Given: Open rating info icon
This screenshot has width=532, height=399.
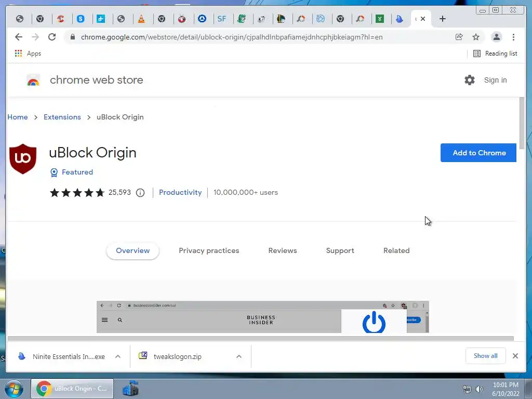Looking at the screenshot, I should pyautogui.click(x=140, y=193).
